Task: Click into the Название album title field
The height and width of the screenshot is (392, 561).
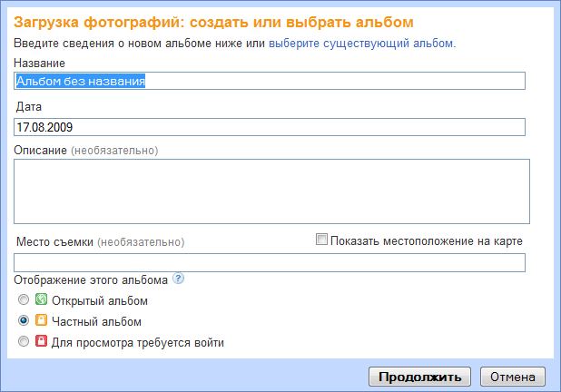Action: point(270,81)
